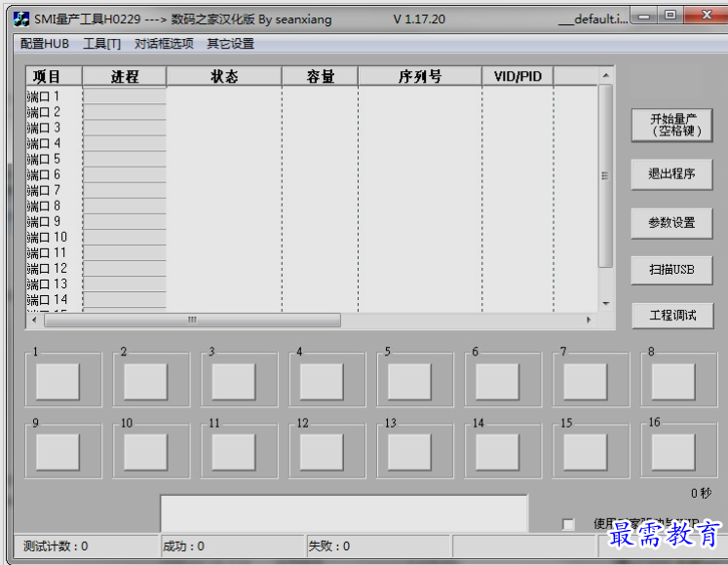Click the horizontal scrollbar thumb
The width and height of the screenshot is (728, 565).
pyautogui.click(x=192, y=320)
